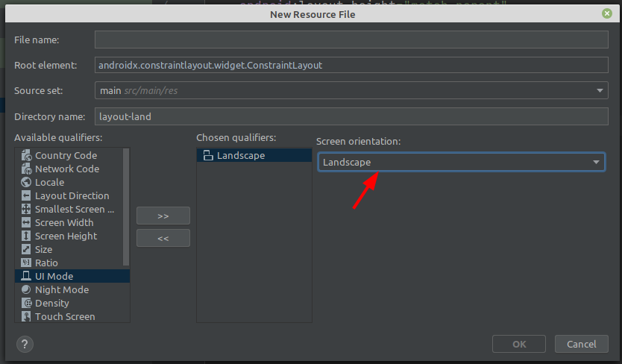Select the Country Code qualifier icon
Viewport: 622px width, 364px height.
tap(26, 156)
